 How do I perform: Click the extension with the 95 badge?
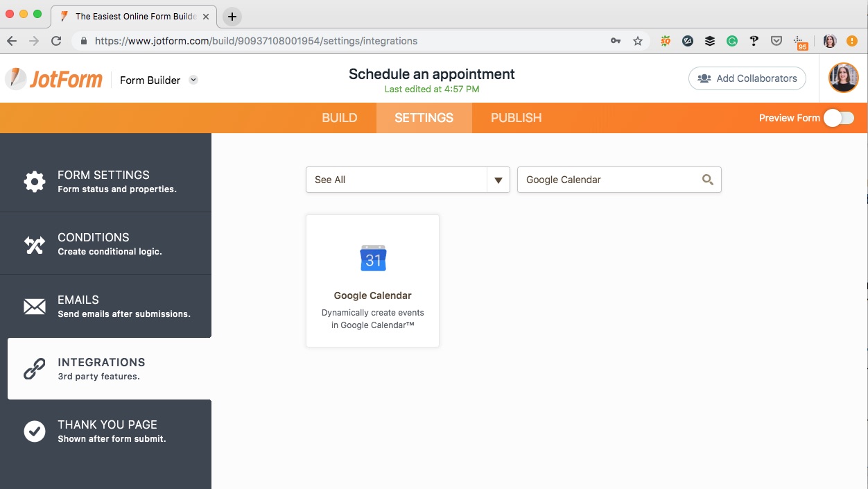[x=800, y=42]
